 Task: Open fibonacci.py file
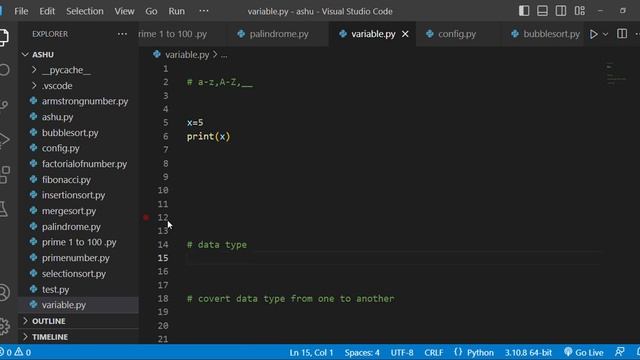(78, 180)
